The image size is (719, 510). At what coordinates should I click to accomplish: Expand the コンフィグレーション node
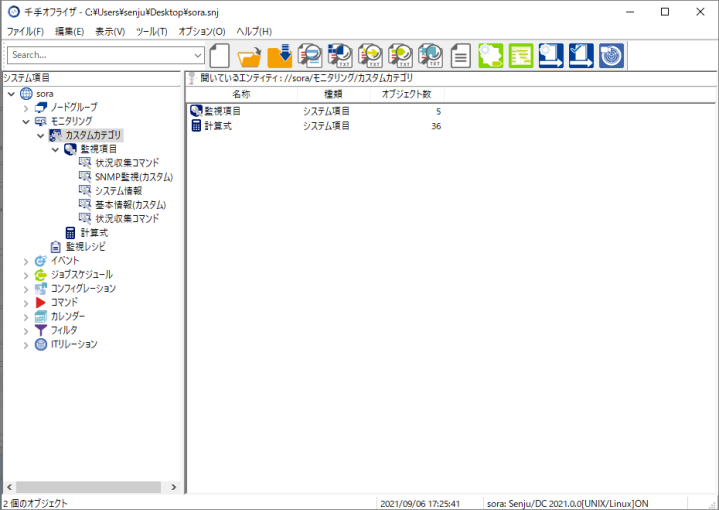26,289
